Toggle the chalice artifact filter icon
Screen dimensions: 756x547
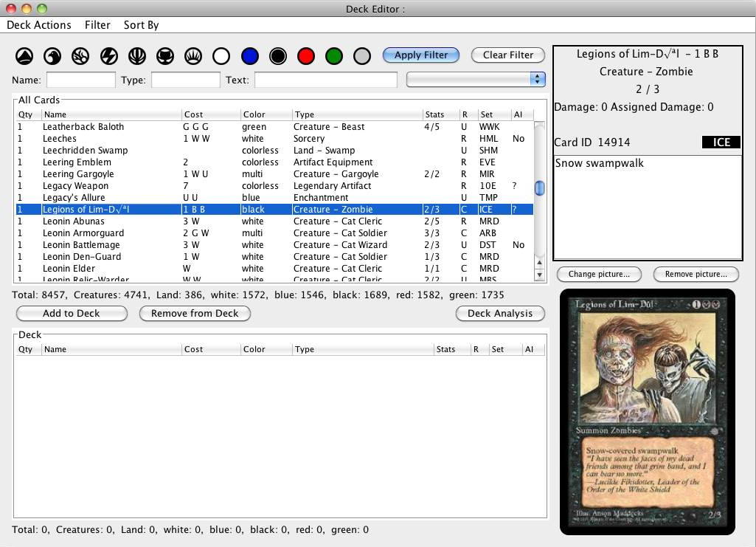(136, 56)
